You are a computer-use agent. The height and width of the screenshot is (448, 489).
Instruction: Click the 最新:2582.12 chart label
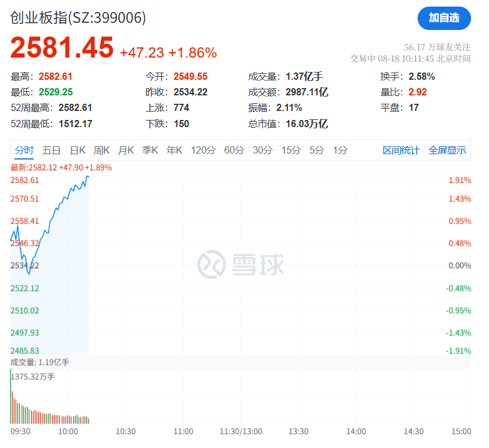point(61,168)
